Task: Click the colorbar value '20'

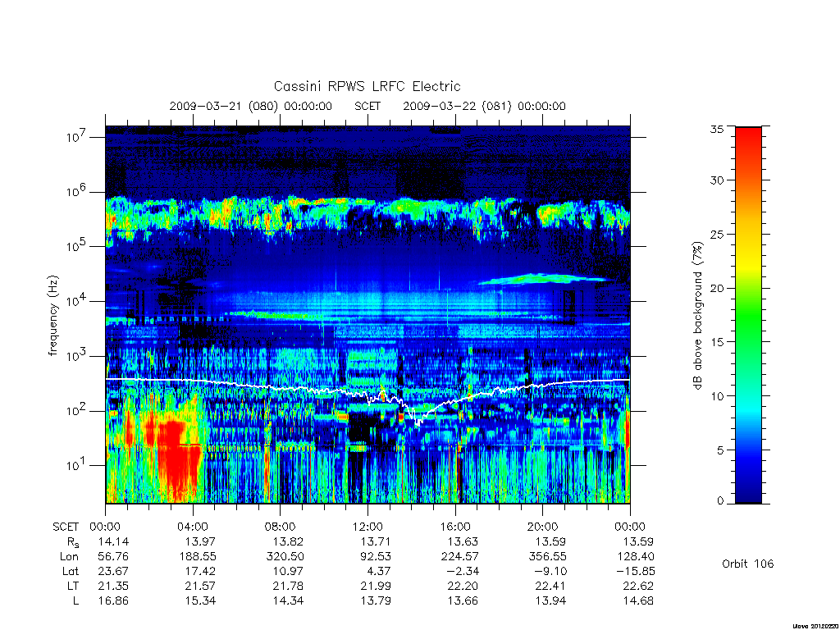Action: point(717,288)
